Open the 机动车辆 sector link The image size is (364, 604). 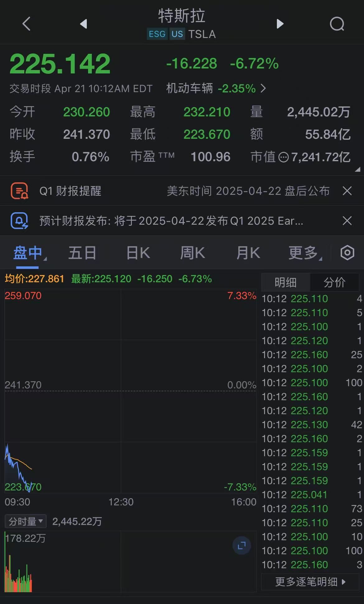tap(216, 88)
